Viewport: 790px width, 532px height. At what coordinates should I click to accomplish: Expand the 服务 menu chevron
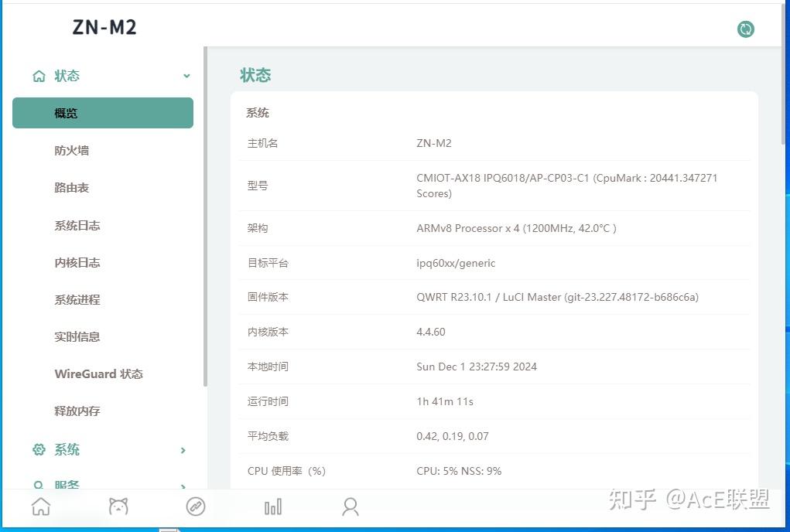(183, 486)
